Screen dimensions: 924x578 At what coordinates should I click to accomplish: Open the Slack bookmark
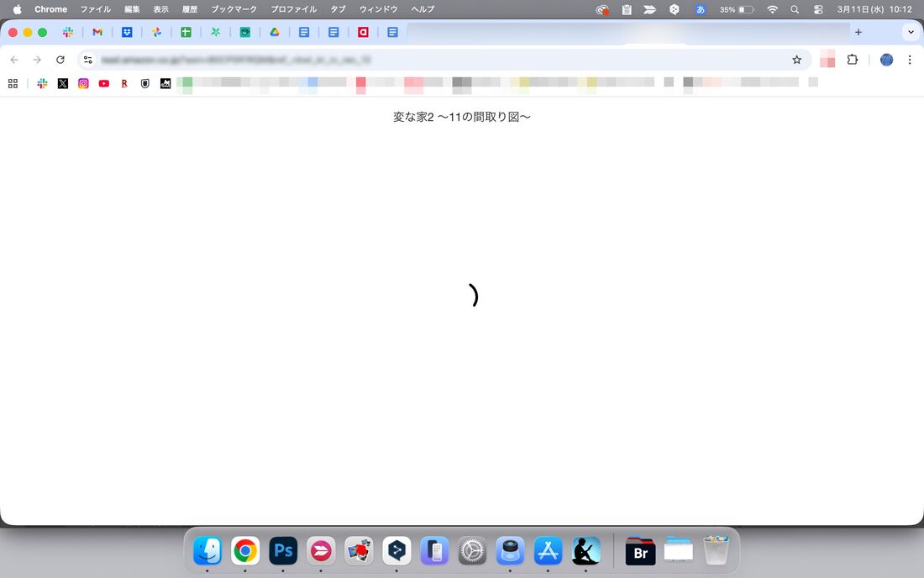41,83
